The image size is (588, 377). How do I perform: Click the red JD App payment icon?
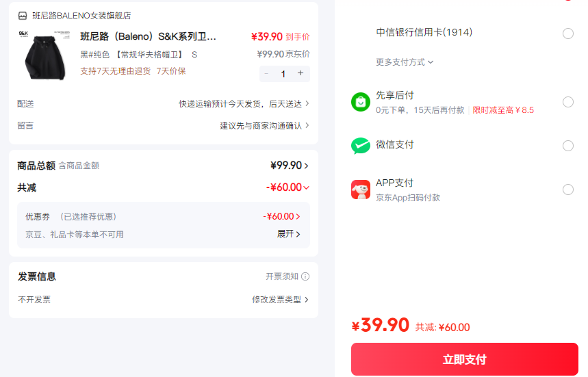[361, 190]
